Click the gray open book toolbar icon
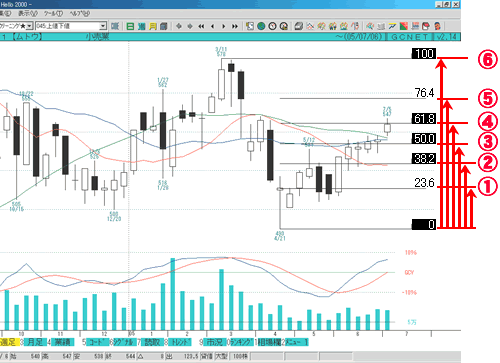The height and width of the screenshot is (363, 500). 381,26
